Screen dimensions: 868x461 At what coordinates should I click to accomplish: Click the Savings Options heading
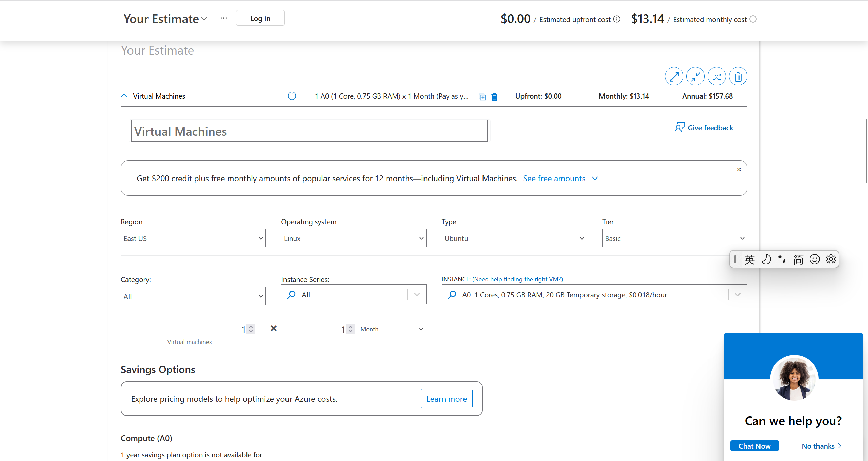point(158,369)
